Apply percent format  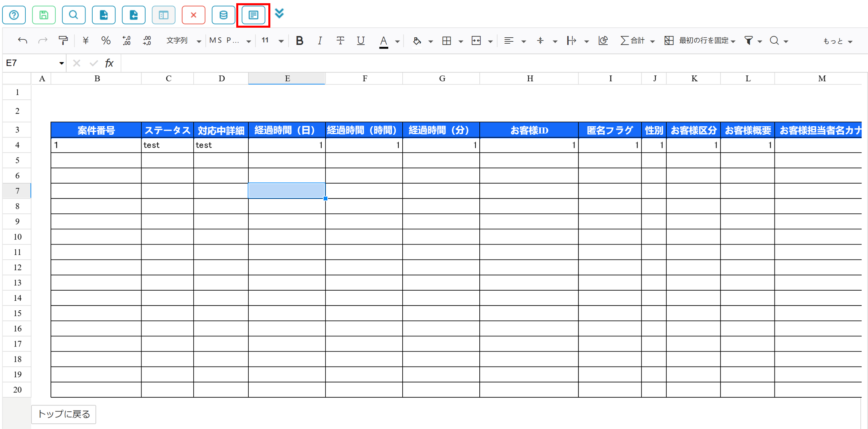click(106, 40)
